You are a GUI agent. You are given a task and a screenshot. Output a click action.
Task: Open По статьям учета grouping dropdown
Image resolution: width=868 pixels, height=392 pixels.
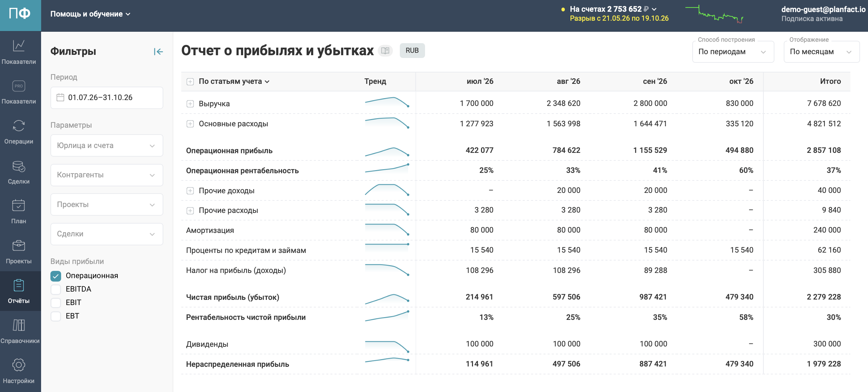point(234,81)
